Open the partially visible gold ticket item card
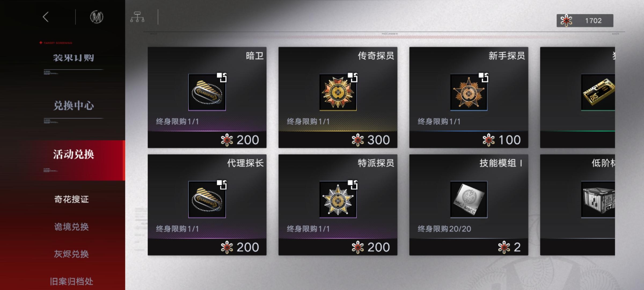 click(x=577, y=97)
